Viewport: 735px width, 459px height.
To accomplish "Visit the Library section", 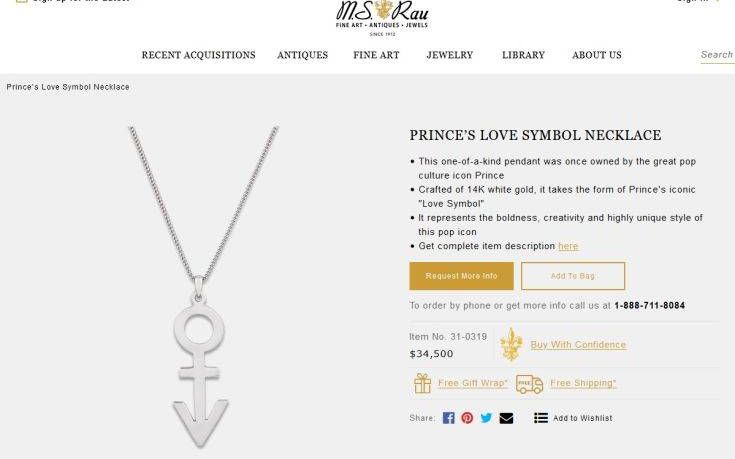I will [523, 55].
